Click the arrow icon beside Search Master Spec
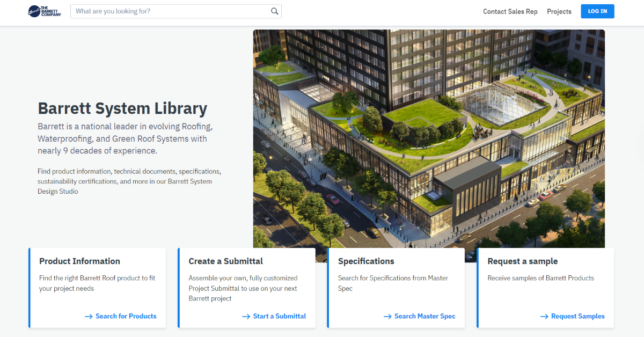This screenshot has width=644, height=337. click(387, 317)
